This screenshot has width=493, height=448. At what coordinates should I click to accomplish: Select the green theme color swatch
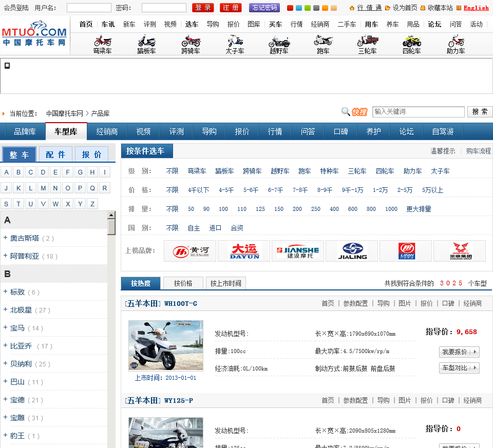[x=308, y=8]
